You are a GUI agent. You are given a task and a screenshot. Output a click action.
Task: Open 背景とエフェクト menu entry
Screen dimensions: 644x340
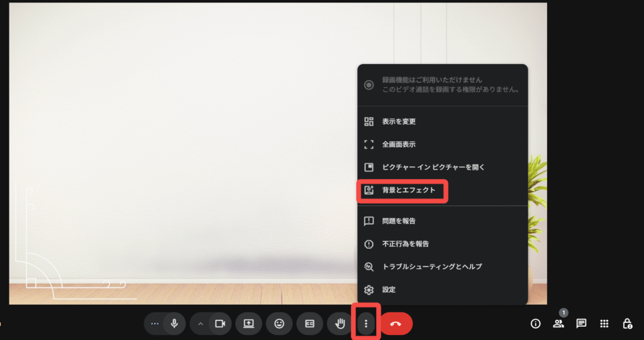[x=443, y=190]
